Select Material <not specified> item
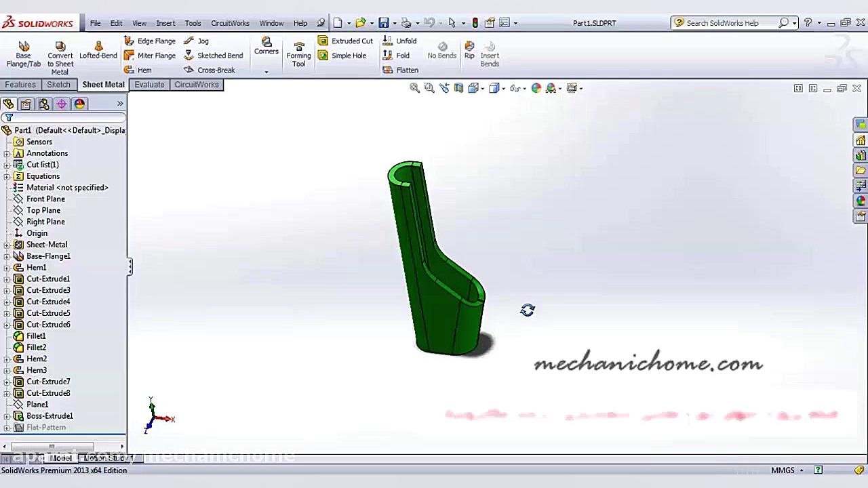868x488 pixels. 67,188
